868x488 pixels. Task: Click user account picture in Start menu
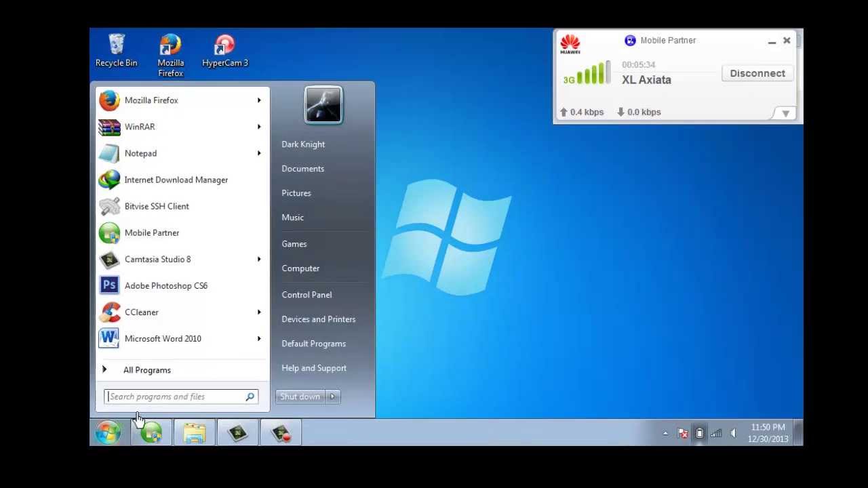point(323,105)
